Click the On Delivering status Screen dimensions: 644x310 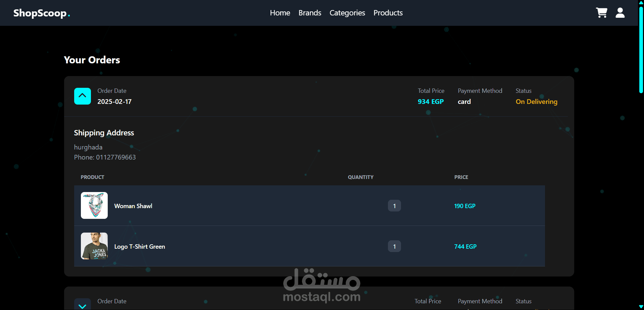pyautogui.click(x=536, y=102)
